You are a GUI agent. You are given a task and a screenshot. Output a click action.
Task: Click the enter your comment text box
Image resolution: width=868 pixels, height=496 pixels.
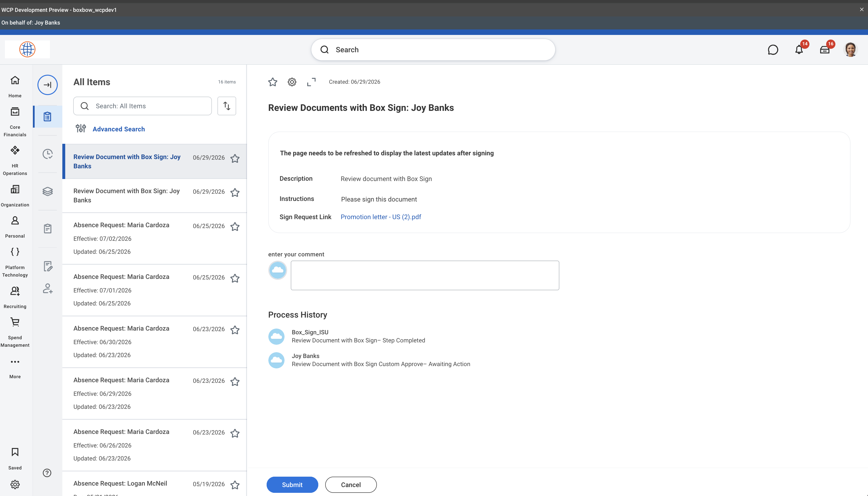coord(425,276)
